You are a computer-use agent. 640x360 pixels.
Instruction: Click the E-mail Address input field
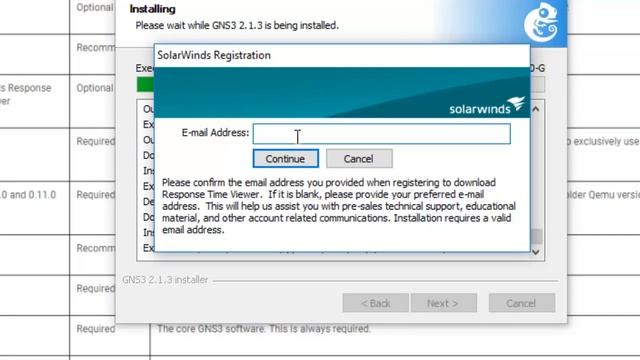382,134
